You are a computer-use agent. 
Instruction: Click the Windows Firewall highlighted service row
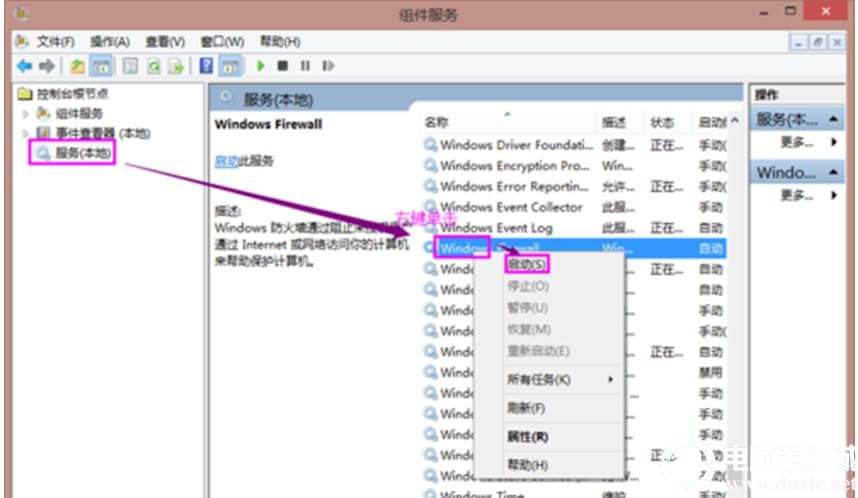(575, 248)
